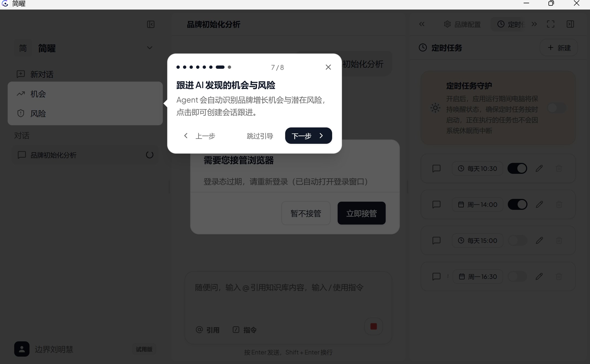Click the loading spinner on 品牌初始化分析
Screen dimensions: 590x364
click(150, 155)
